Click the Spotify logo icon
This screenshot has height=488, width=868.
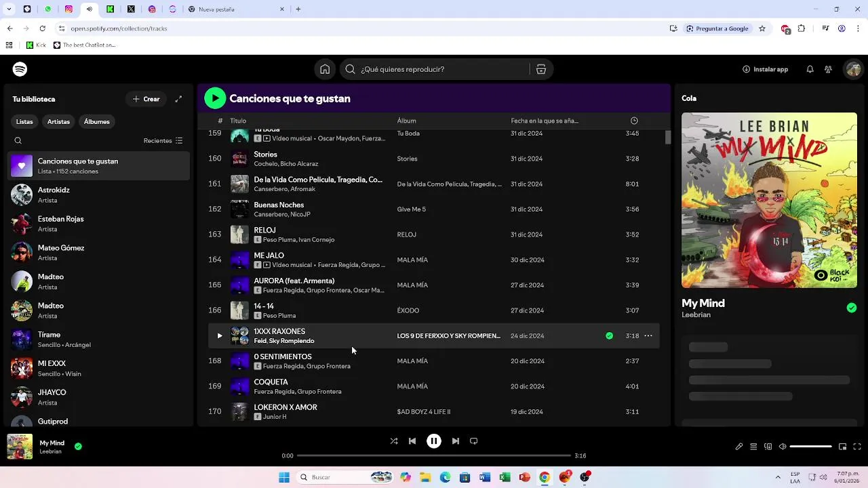click(20, 69)
